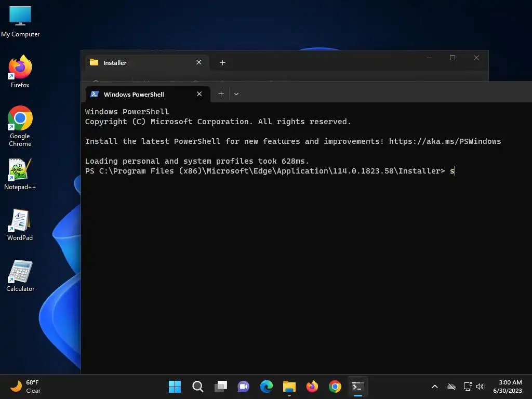The width and height of the screenshot is (532, 399).
Task: Launch Microsoft Edge from taskbar
Action: (x=267, y=387)
